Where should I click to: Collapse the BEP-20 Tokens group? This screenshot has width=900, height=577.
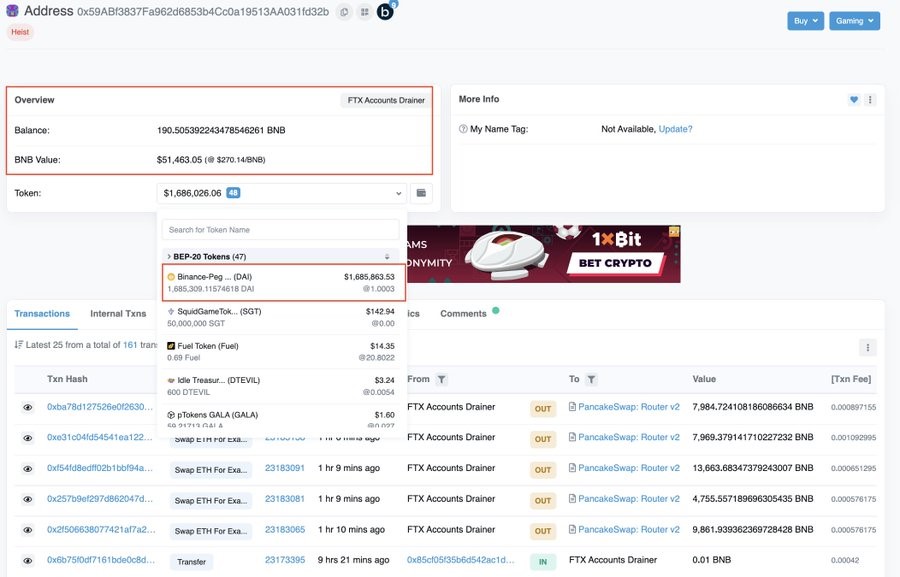pos(169,257)
